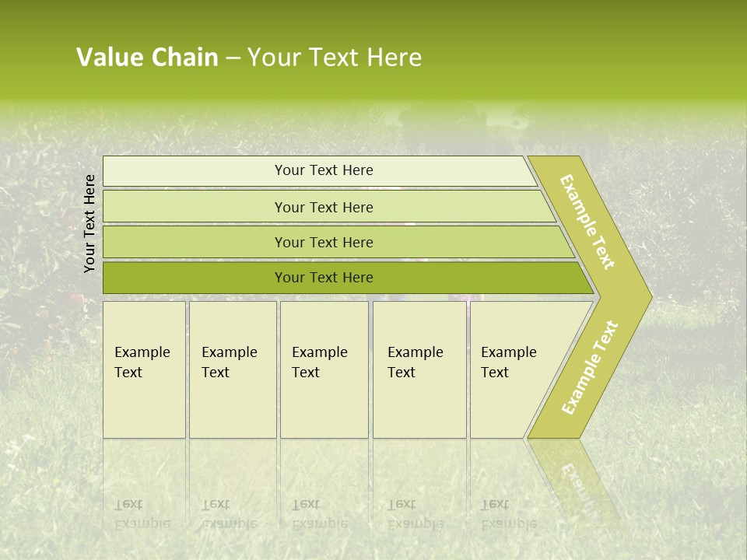Click the chevron arrow's mirrored reflection
The height and width of the screenshot is (560, 747).
[x=577, y=478]
